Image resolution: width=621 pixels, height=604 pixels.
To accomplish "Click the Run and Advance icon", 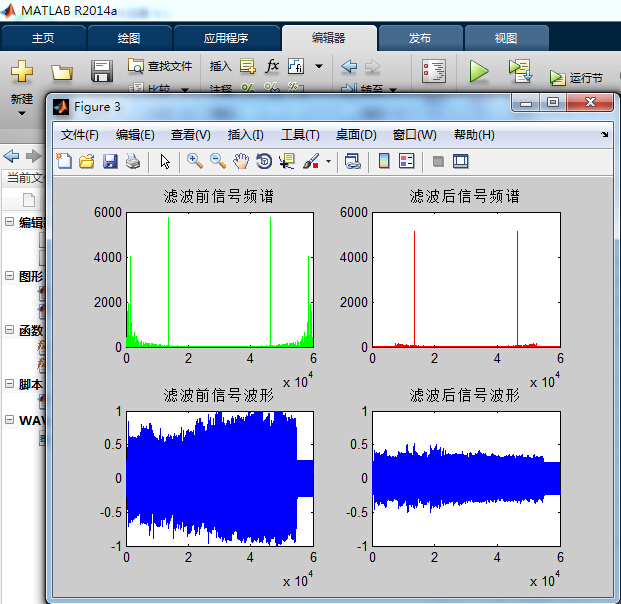I will pos(520,71).
